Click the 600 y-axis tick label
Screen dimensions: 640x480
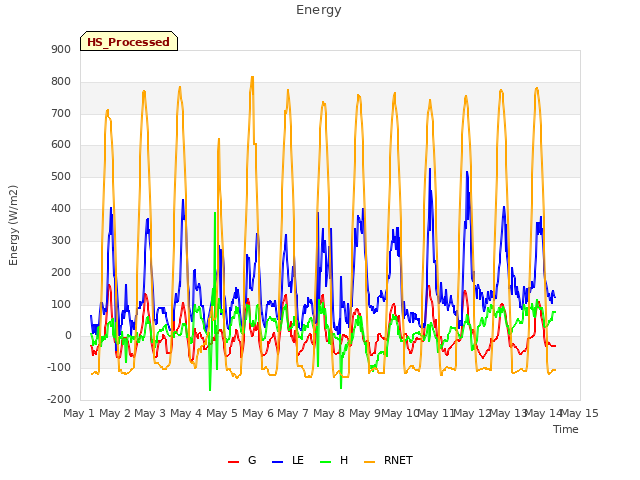(61, 144)
